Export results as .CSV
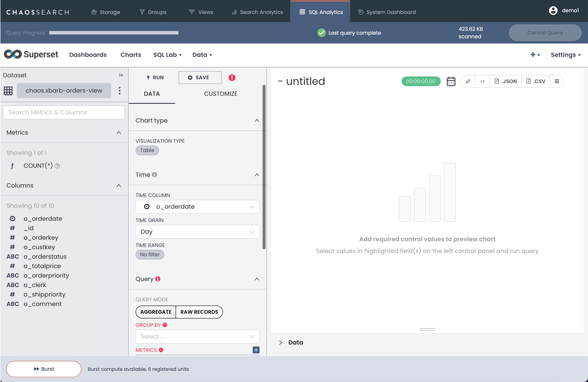 536,81
